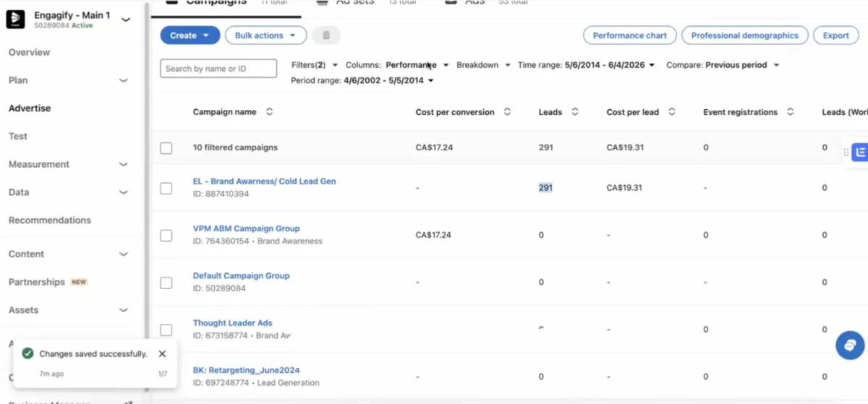Open BK: Retargeting_June2024 campaign link

point(246,370)
